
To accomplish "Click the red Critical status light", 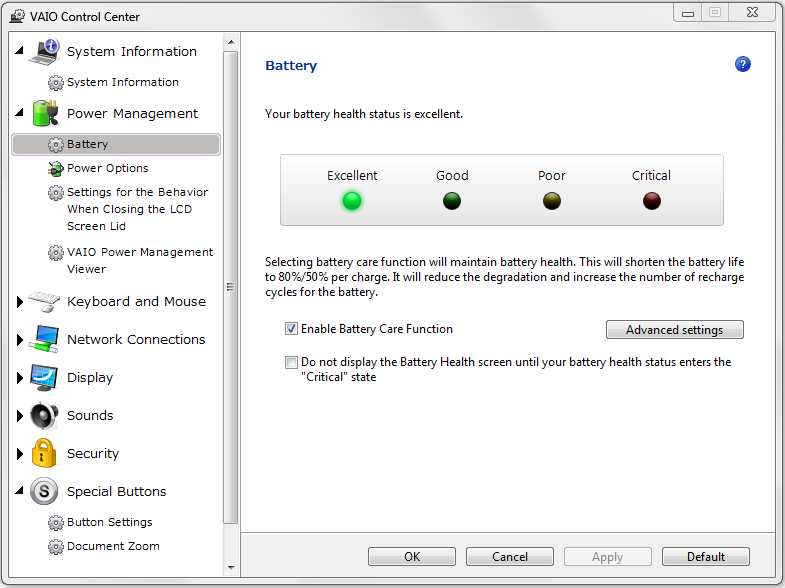I will point(651,201).
